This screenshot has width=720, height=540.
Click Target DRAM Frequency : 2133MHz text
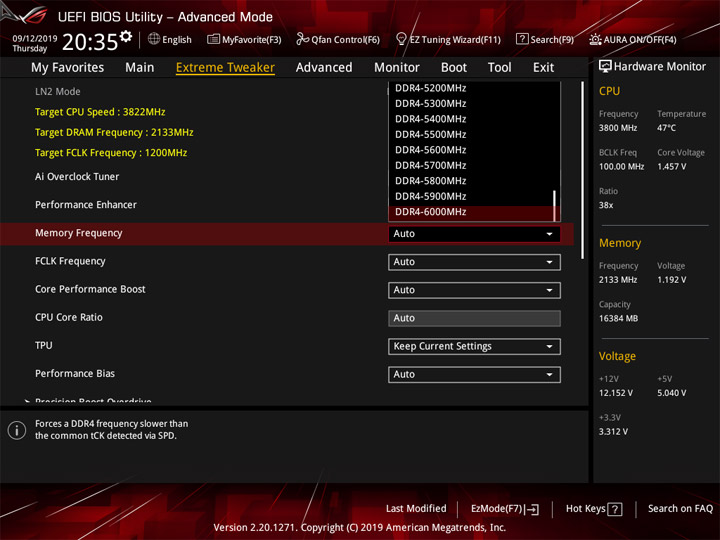[114, 133]
